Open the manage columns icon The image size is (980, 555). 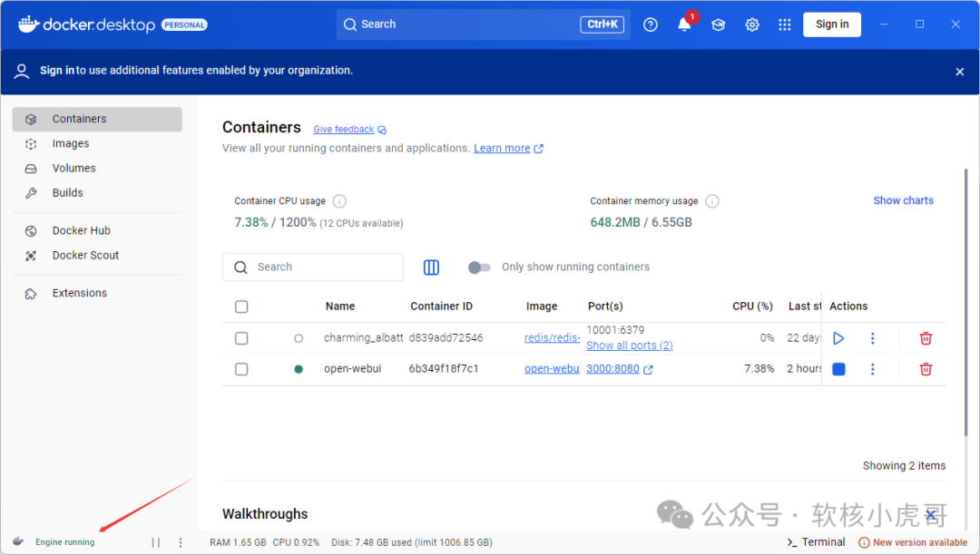pyautogui.click(x=431, y=268)
